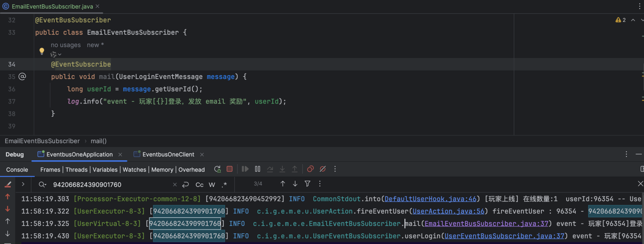Jump to next search occurrence arrow

[295, 184]
